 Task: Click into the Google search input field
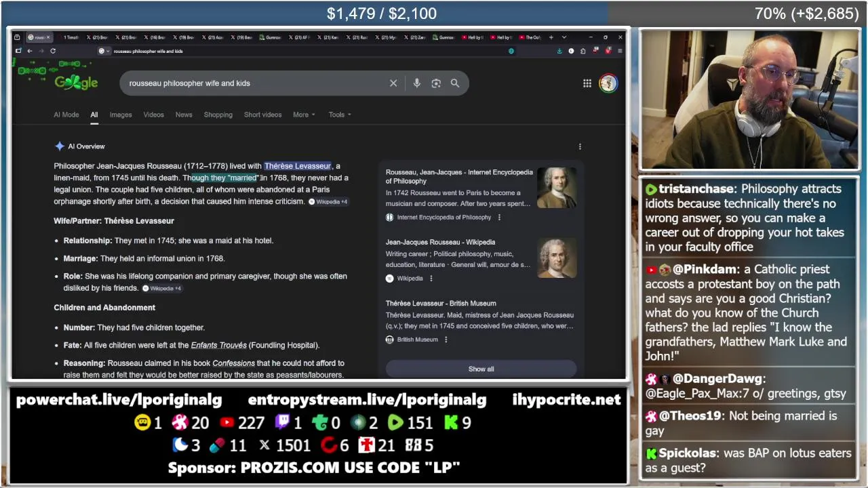tap(254, 83)
